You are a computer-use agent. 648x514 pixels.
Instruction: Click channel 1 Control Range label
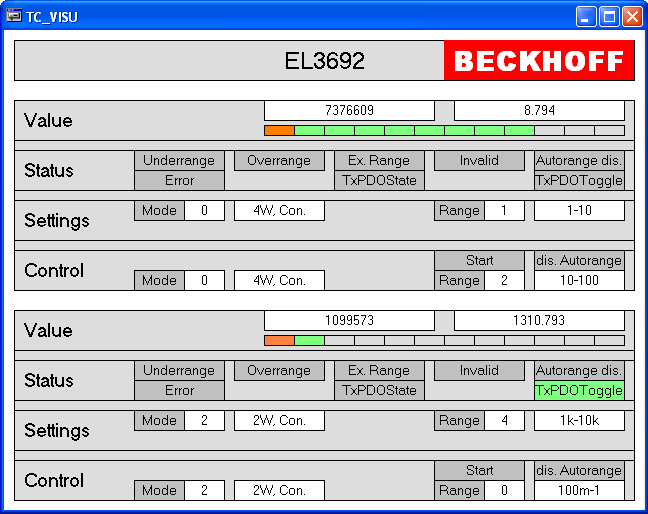point(459,281)
